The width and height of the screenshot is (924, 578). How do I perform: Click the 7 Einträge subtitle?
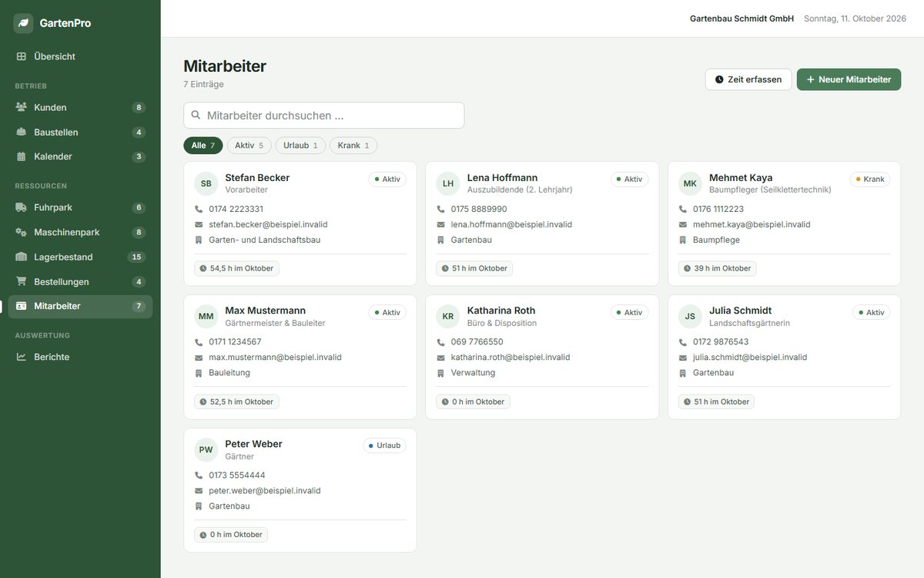point(203,84)
